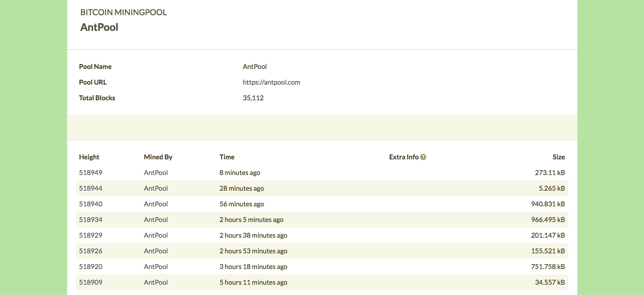The width and height of the screenshot is (644, 295).
Task: Click the Extra Info column header
Action: click(404, 157)
